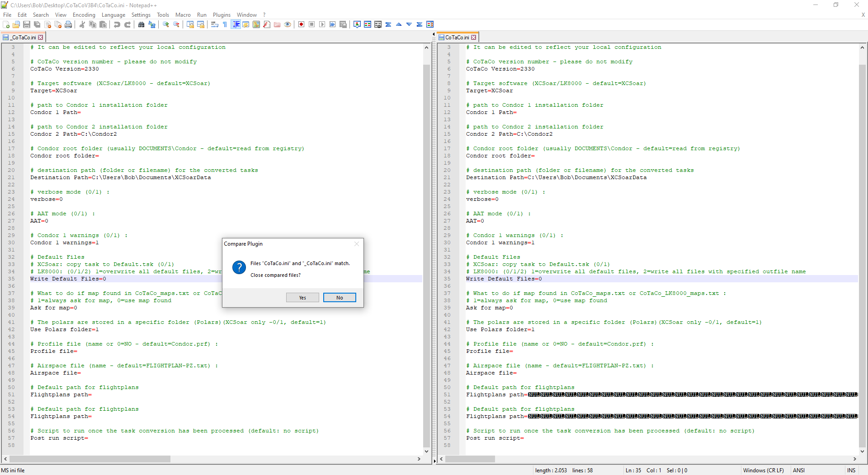Click the INS indicator in status bar
The height and width of the screenshot is (475, 868).
851,470
